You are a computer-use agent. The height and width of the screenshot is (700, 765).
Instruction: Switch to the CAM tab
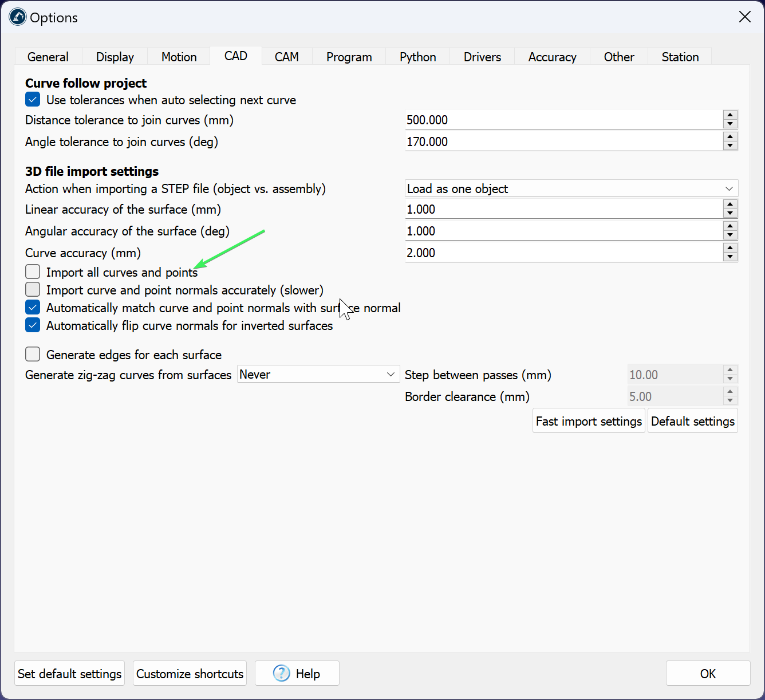[x=286, y=57]
